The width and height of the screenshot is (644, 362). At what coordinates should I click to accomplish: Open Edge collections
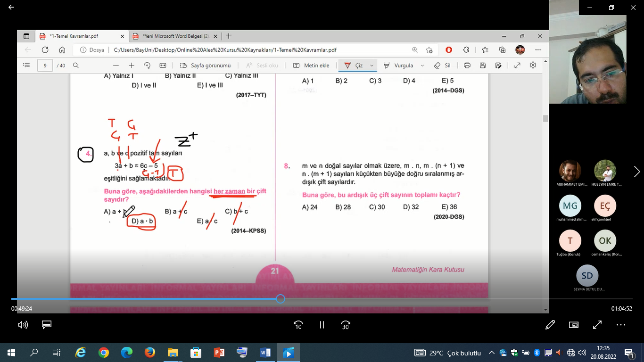tap(502, 50)
